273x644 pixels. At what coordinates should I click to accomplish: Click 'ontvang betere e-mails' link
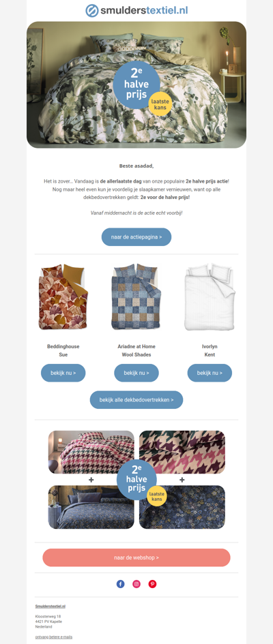[x=54, y=637]
